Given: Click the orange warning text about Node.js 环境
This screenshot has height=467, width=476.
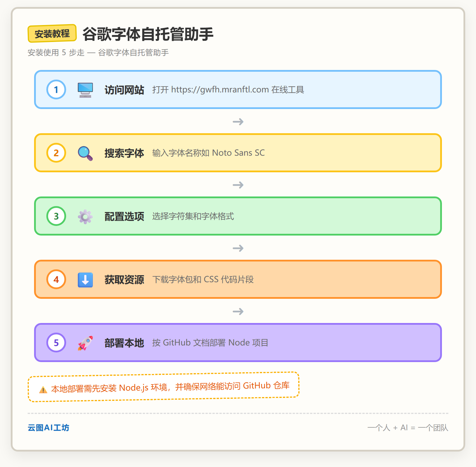Looking at the screenshot, I should click(x=170, y=387).
